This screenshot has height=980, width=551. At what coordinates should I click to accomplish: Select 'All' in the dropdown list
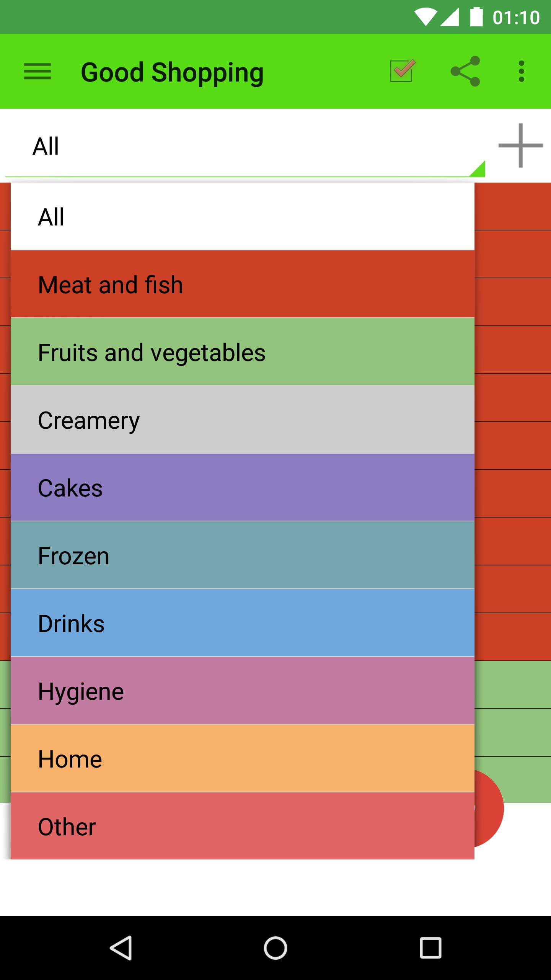click(243, 217)
